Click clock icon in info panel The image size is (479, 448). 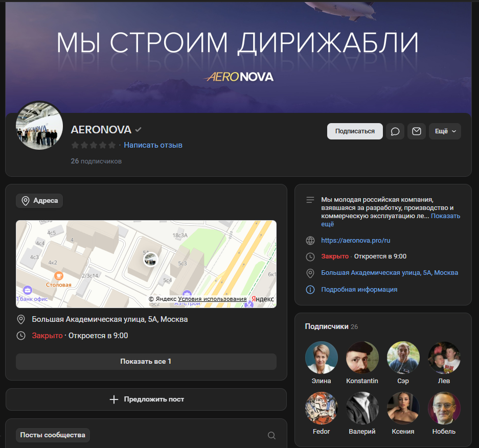tap(310, 256)
